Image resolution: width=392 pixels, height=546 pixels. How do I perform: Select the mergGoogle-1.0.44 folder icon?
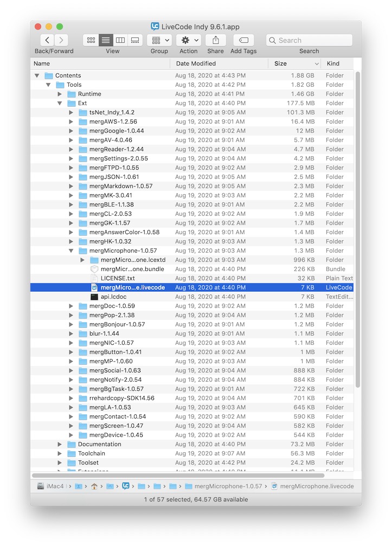[83, 131]
